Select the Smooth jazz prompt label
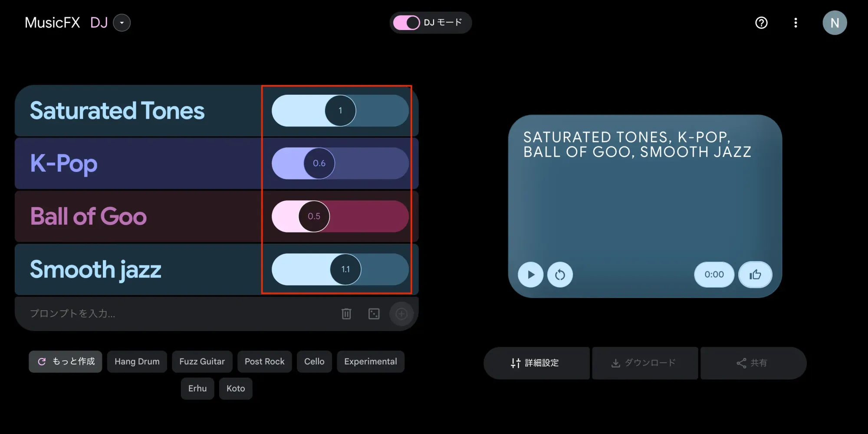The width and height of the screenshot is (868, 434). click(95, 269)
